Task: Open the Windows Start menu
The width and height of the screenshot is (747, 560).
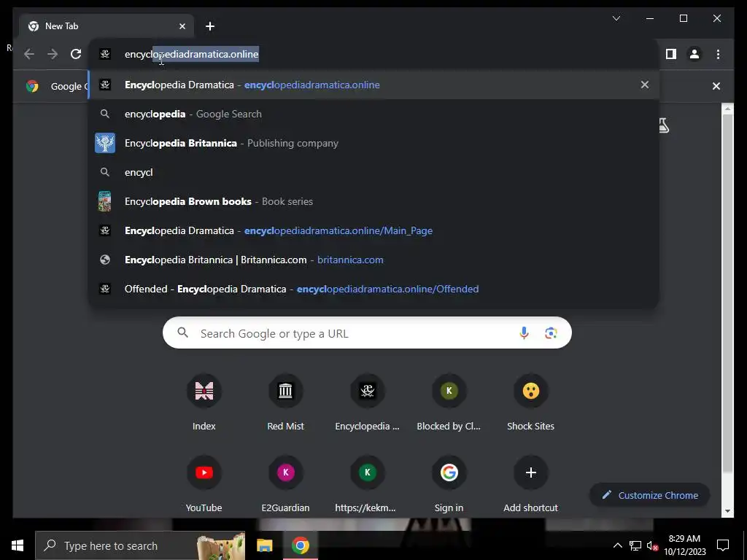Action: pyautogui.click(x=18, y=545)
